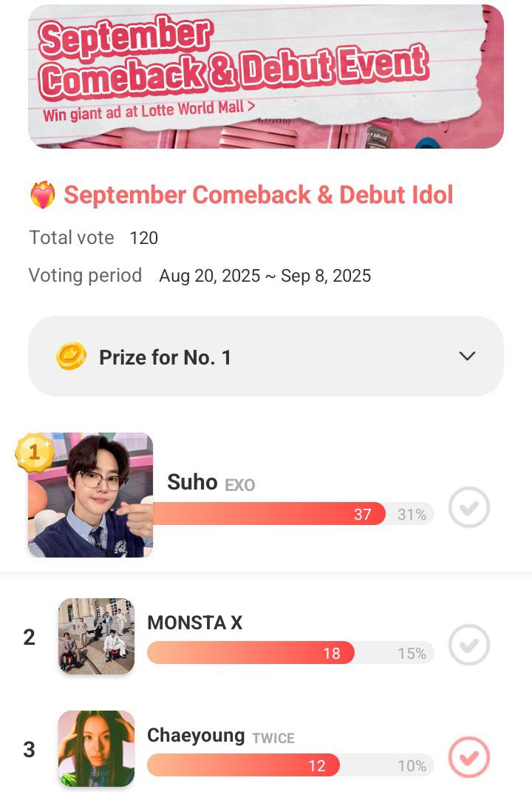Image resolution: width=532 pixels, height=806 pixels.
Task: Click the gold coin icon beside Prize for No. 1
Action: coord(71,356)
